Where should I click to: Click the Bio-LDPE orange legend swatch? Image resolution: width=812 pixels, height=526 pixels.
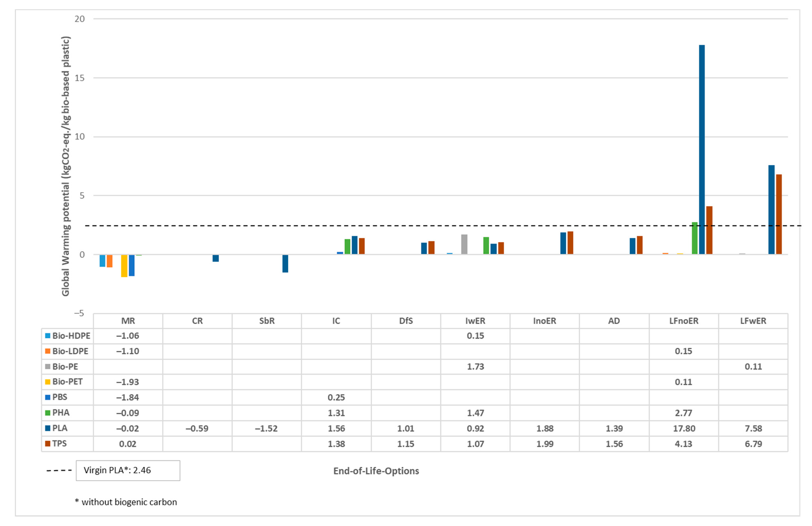(x=48, y=351)
